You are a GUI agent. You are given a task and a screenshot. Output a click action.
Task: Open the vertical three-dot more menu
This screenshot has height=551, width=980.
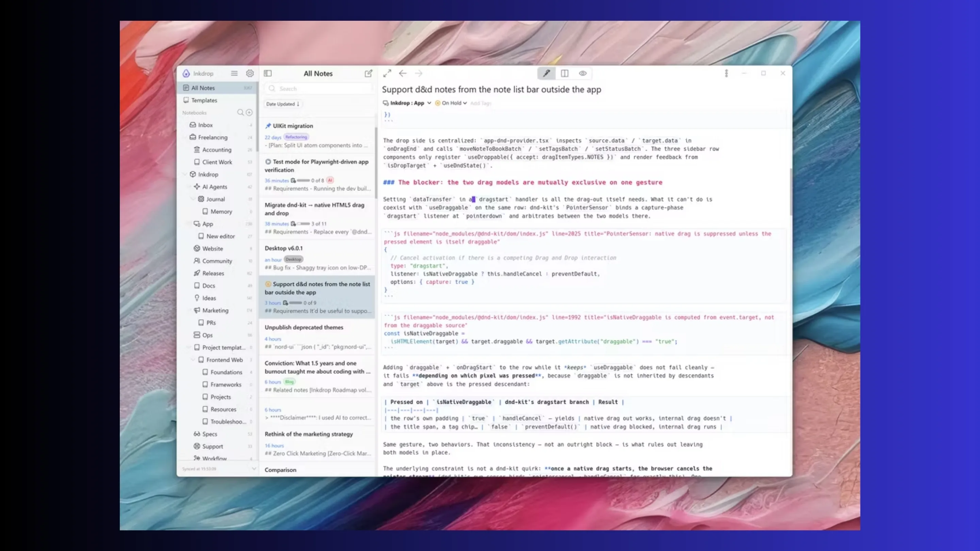pos(726,73)
